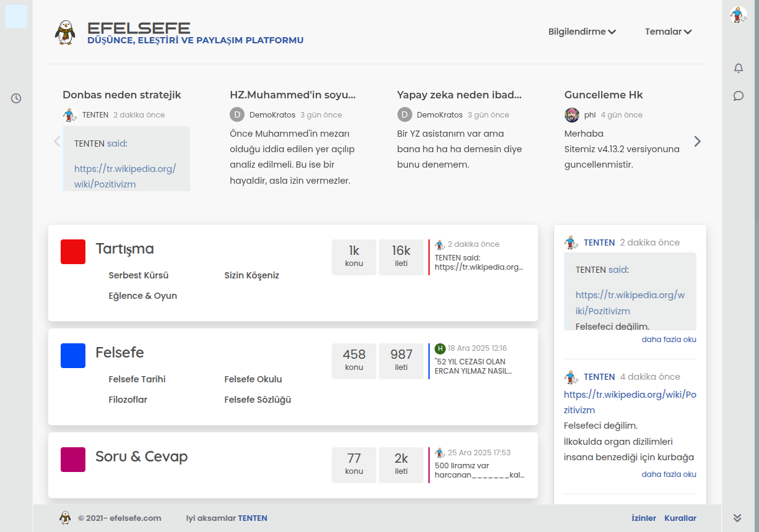Open the chat speech bubble icon
The image size is (759, 532).
738,96
